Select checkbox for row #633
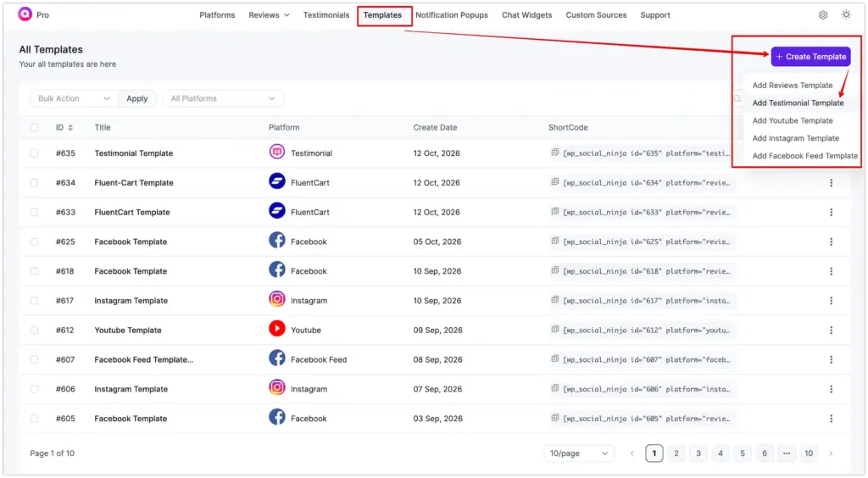Image resolution: width=868 pixels, height=478 pixels. coord(34,213)
